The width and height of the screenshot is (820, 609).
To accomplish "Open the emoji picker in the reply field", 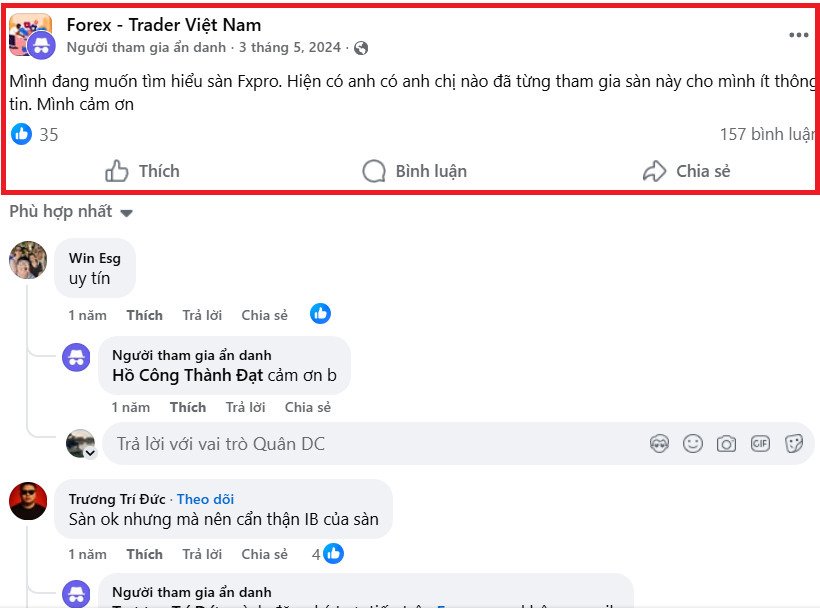I will [x=692, y=443].
